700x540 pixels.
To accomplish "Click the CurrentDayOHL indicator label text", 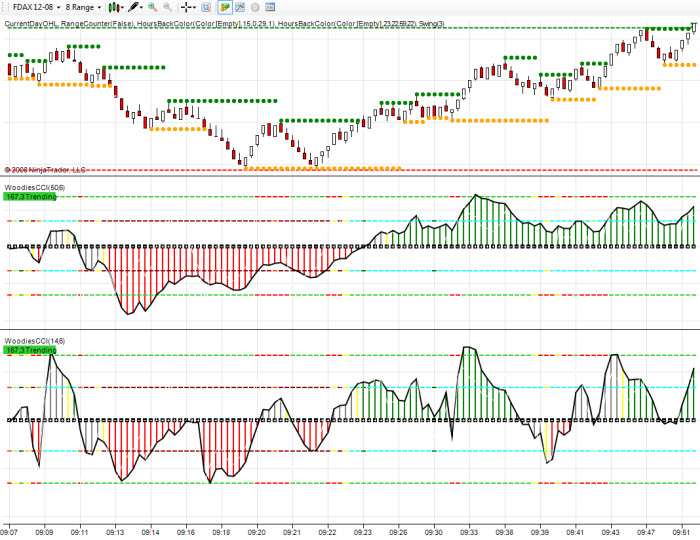I will tap(31, 24).
